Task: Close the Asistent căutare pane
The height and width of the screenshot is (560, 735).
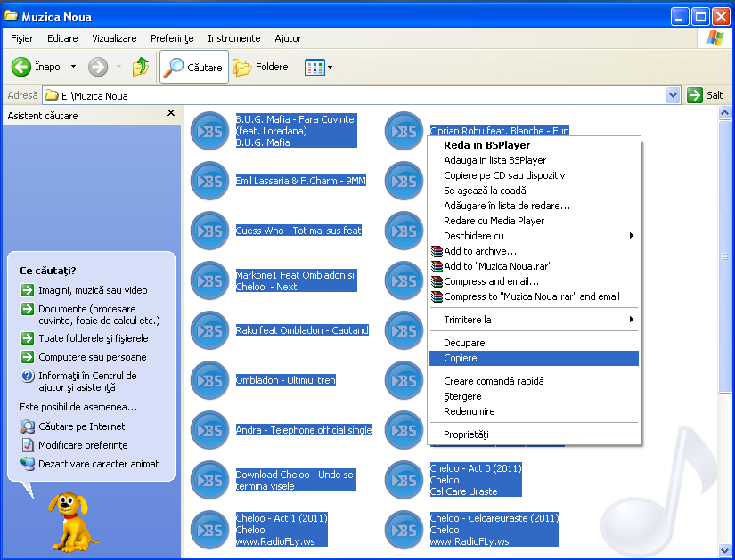Action: [171, 112]
